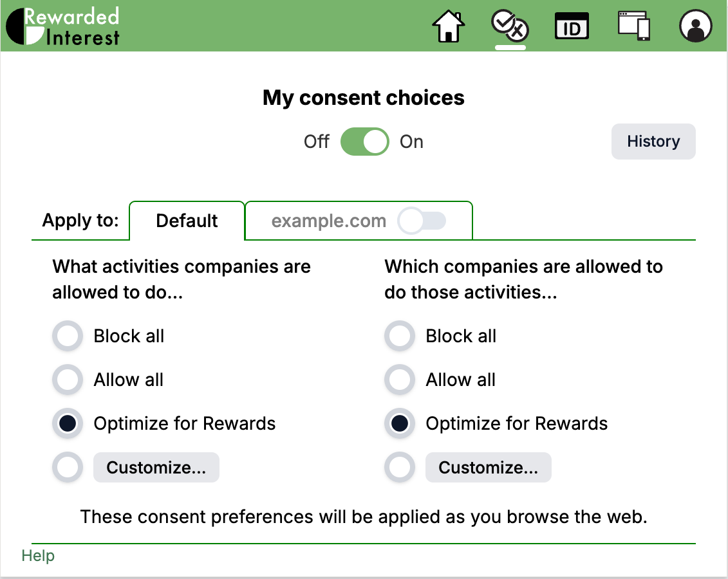
Task: Open the Help link
Action: tap(38, 555)
